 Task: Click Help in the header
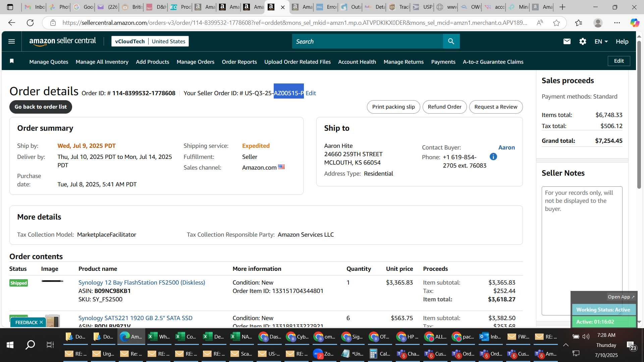(x=622, y=41)
